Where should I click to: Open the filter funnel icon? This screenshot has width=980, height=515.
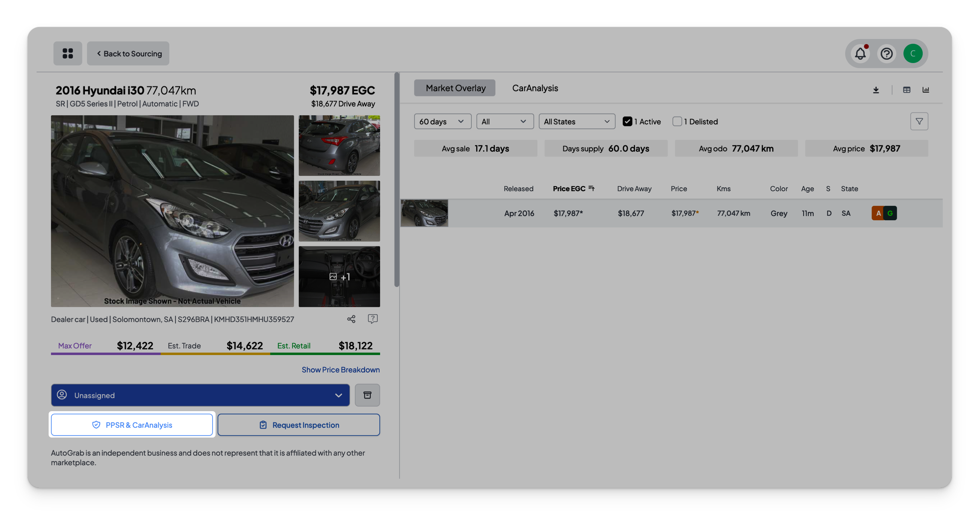(919, 121)
